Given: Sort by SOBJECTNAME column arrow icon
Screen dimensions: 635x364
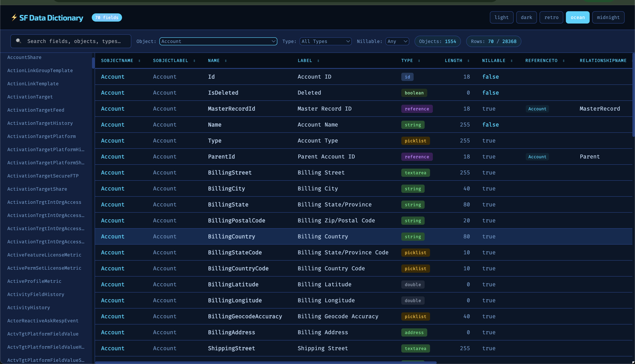Looking at the screenshot, I should [x=139, y=61].
